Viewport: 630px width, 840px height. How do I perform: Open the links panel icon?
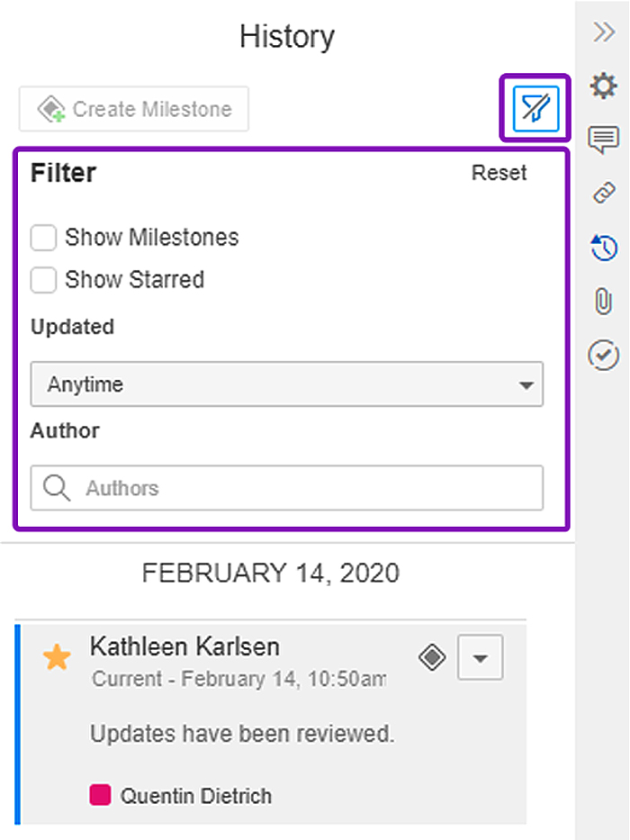[x=603, y=193]
